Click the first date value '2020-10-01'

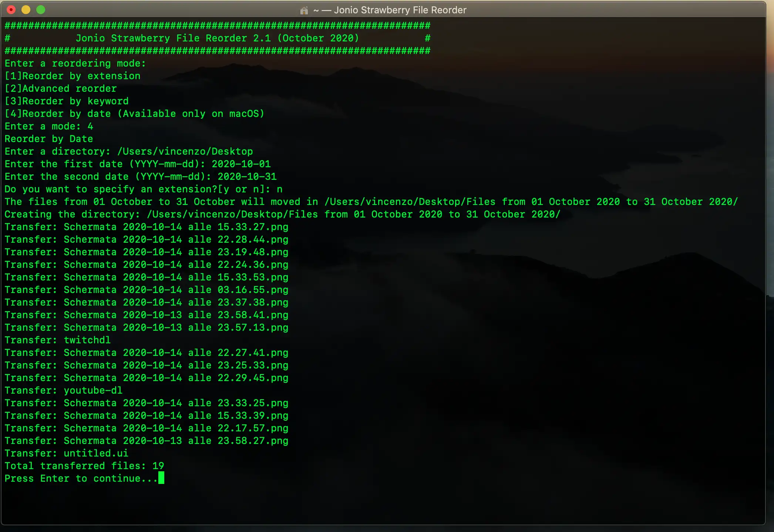click(241, 164)
